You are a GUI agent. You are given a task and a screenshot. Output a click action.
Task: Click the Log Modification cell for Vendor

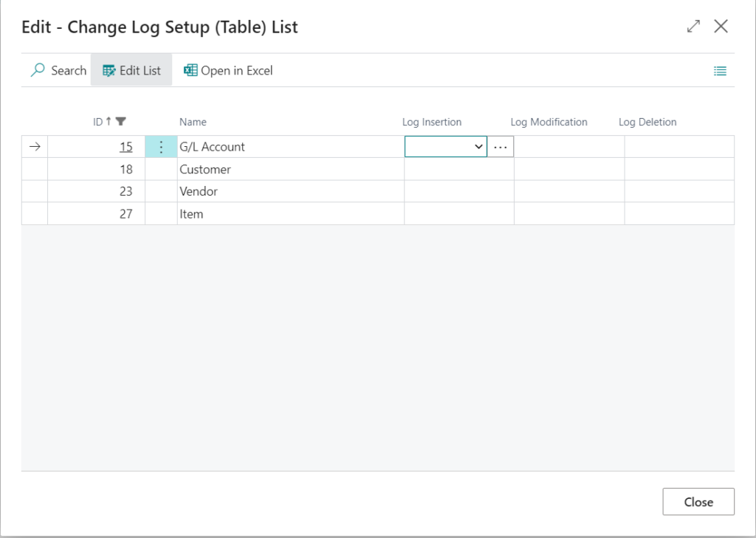coord(568,191)
